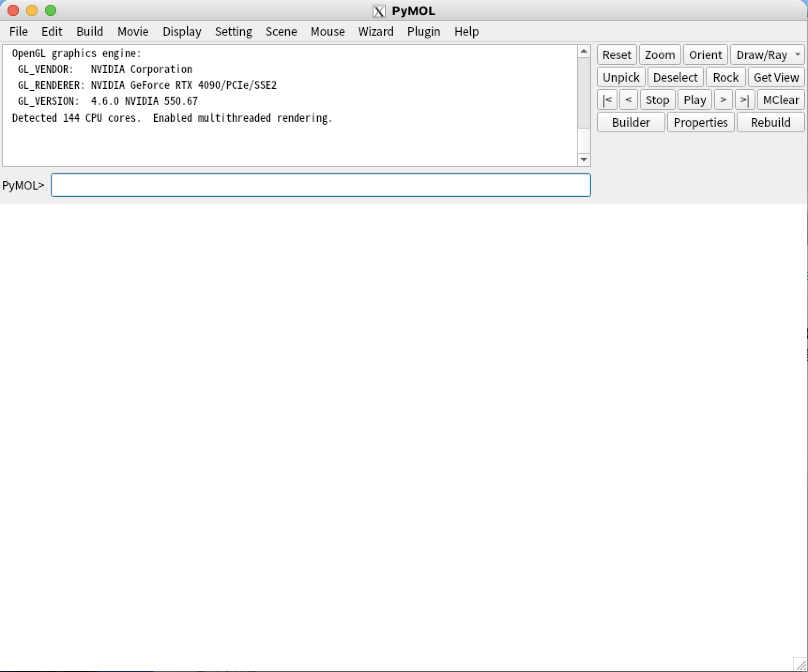The height and width of the screenshot is (672, 808).
Task: Open the Movie menu
Action: [133, 31]
